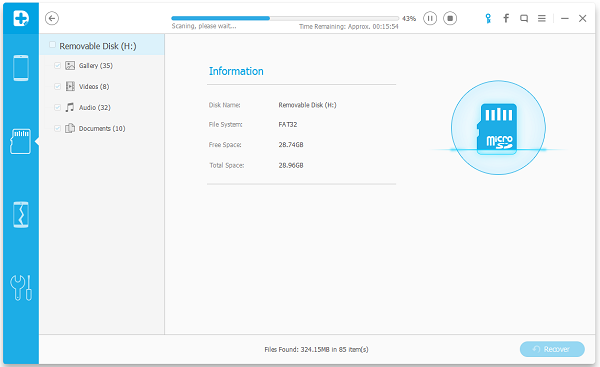Select Documents (10) category

pos(102,129)
